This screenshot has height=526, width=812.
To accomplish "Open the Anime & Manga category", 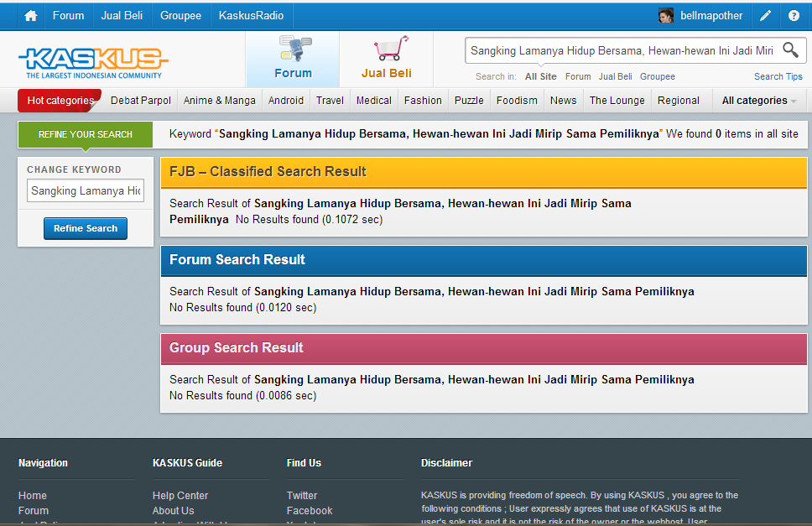I will coord(220,101).
